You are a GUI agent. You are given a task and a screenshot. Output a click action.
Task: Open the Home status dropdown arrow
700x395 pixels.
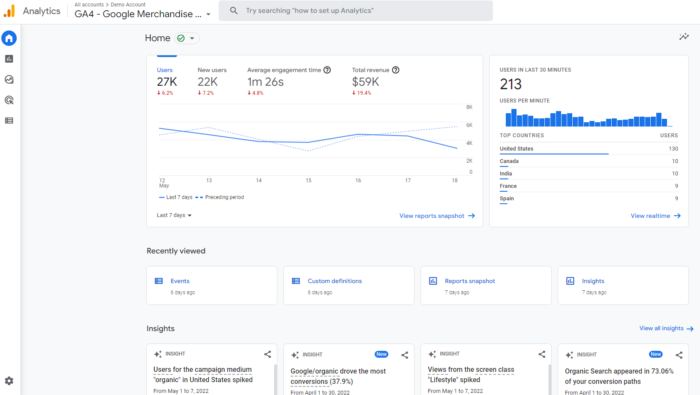(x=192, y=38)
